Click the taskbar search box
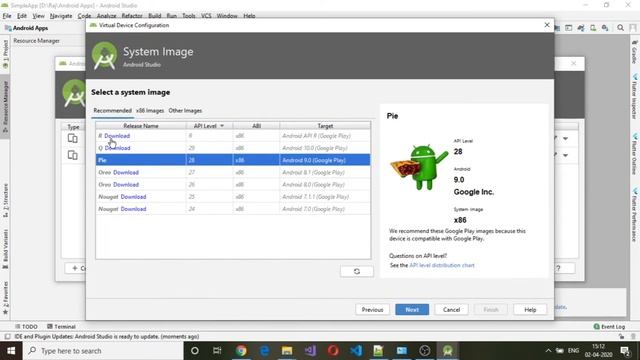The height and width of the screenshot is (360, 640). [103, 351]
